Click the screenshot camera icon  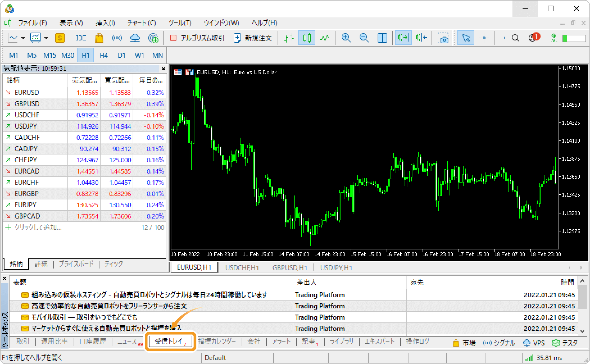click(x=443, y=38)
